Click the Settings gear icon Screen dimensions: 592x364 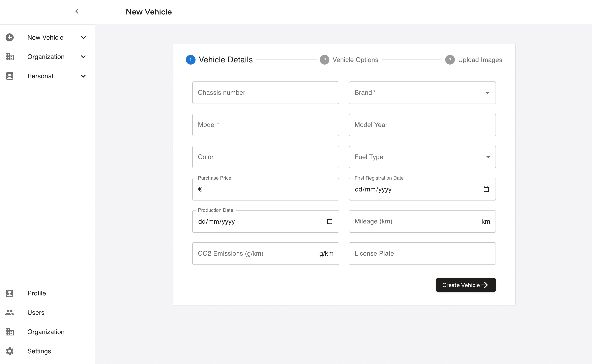coord(10,351)
